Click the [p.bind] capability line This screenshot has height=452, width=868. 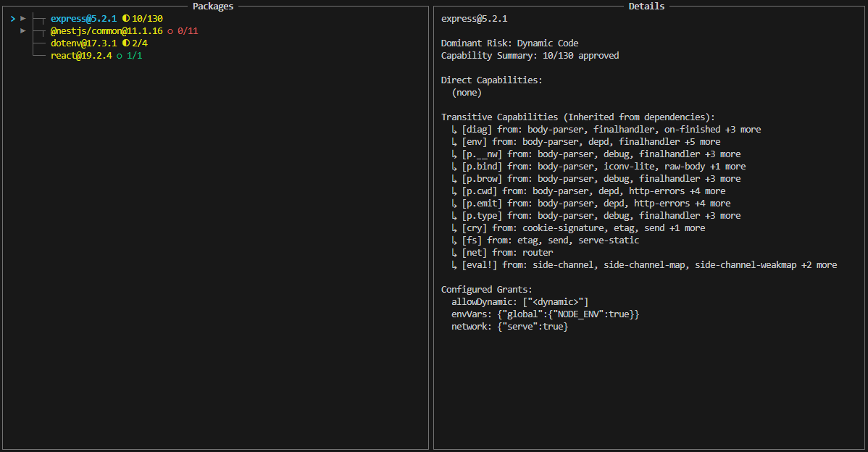598,167
